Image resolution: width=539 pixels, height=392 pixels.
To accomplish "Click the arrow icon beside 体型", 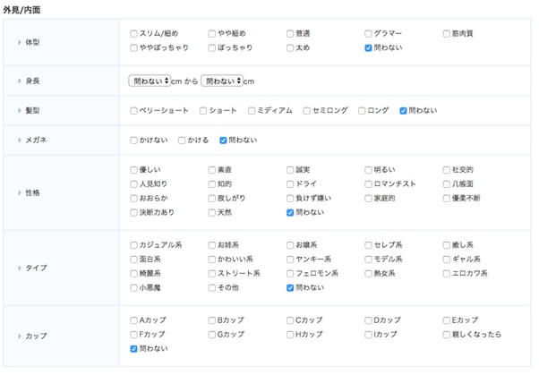I will [20, 41].
